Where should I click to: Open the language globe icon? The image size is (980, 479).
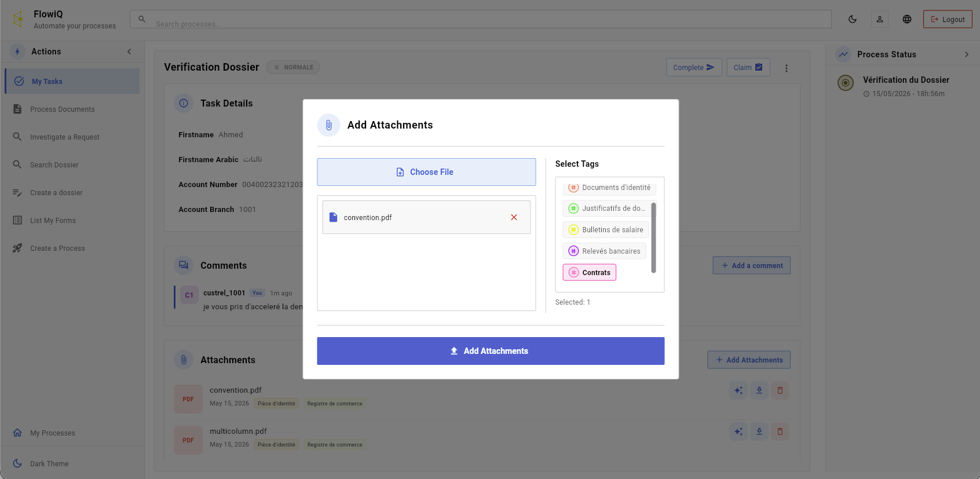[x=907, y=19]
